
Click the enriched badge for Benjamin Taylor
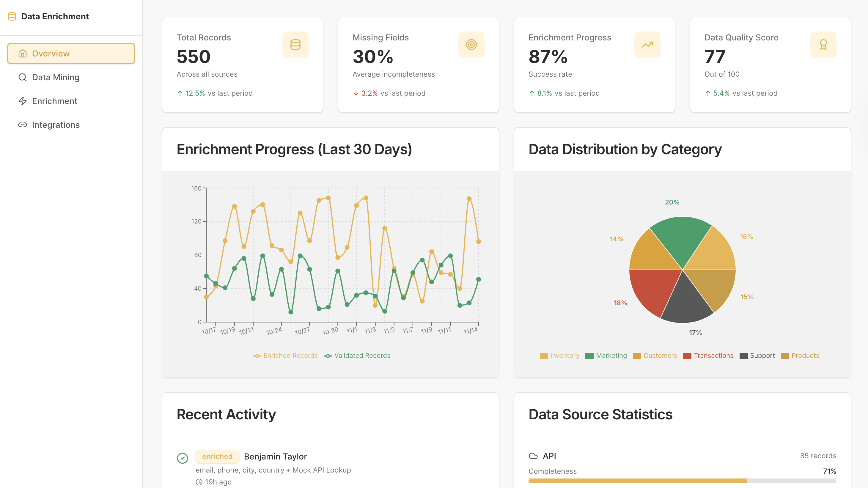[217, 456]
